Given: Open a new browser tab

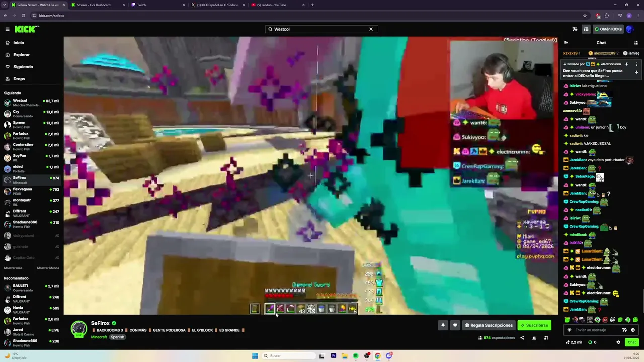Looking at the screenshot, I should [x=312, y=5].
